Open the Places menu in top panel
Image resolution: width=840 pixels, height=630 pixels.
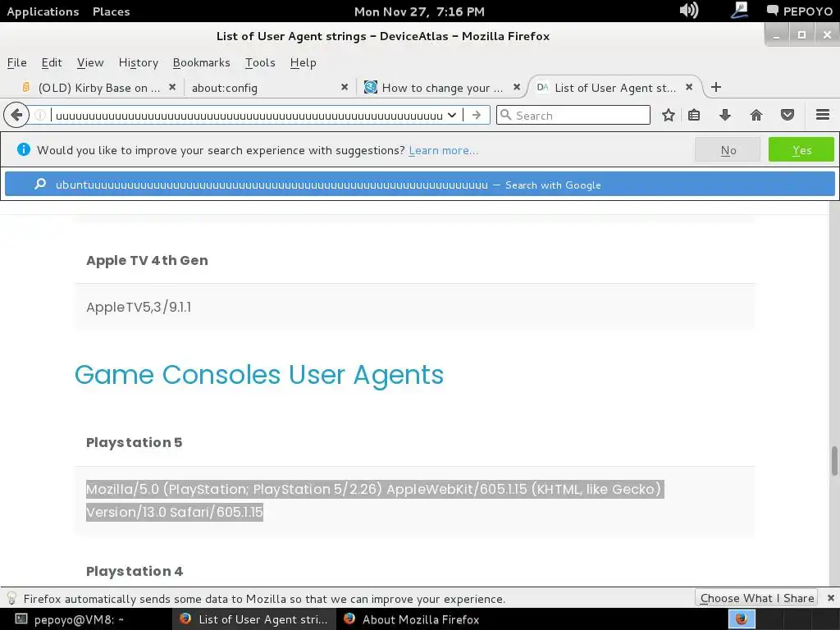(x=111, y=11)
